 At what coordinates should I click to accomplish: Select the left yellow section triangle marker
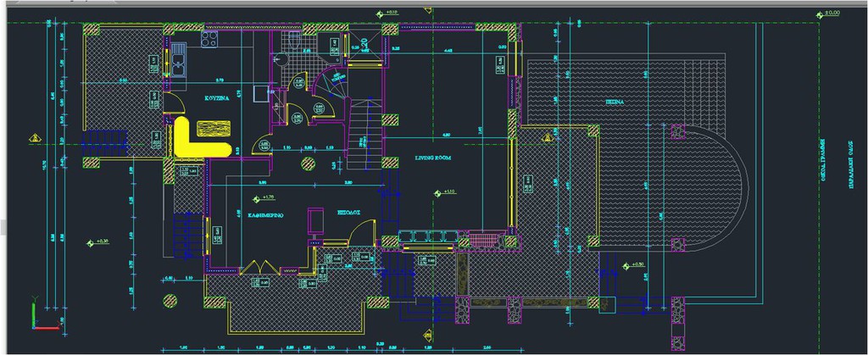(34, 138)
